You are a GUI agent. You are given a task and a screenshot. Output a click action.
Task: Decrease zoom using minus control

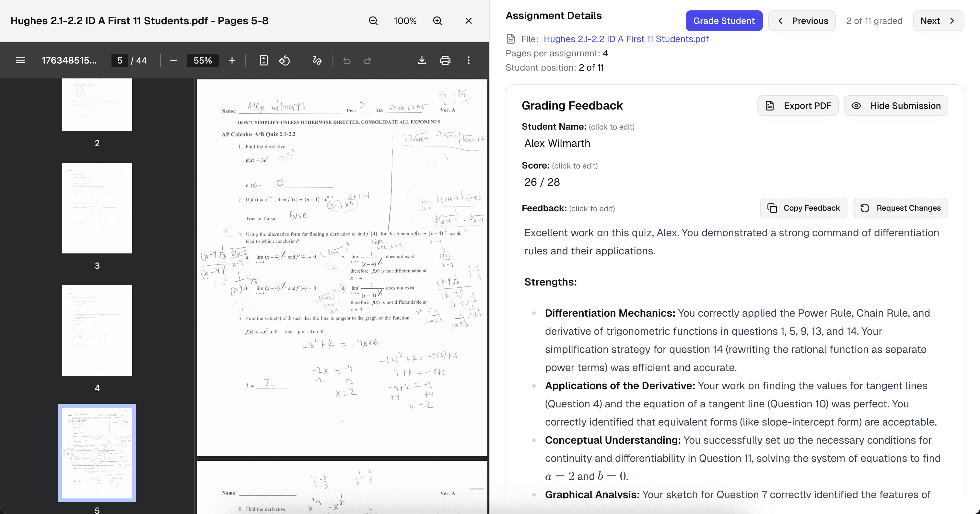tap(173, 60)
